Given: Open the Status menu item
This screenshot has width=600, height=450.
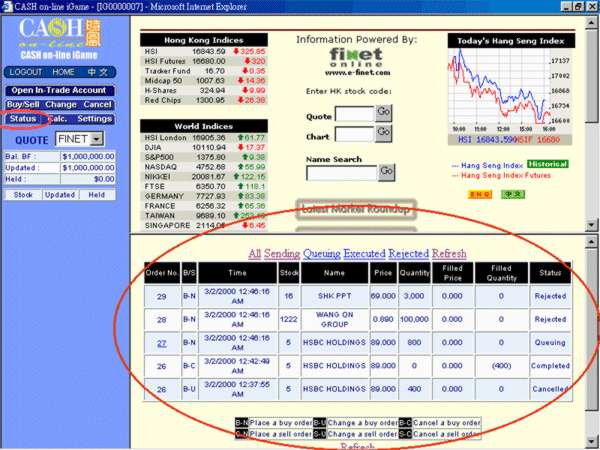Looking at the screenshot, I should pos(23,119).
